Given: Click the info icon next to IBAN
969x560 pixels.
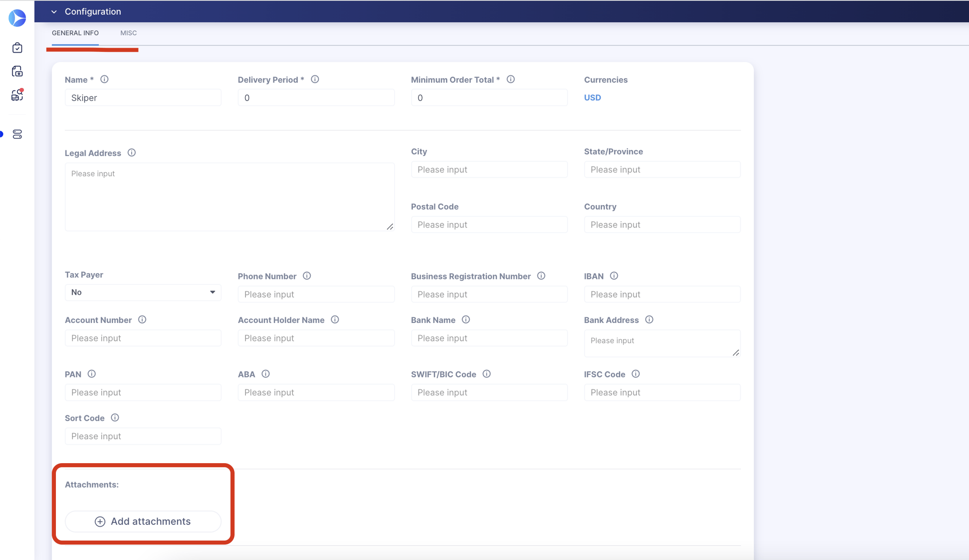Looking at the screenshot, I should point(614,276).
